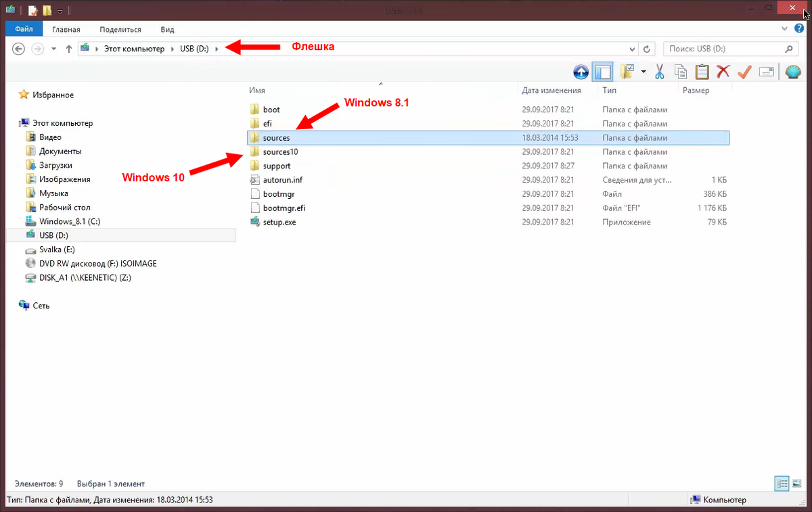Click Этот компьютер in the navigation pane

click(62, 123)
